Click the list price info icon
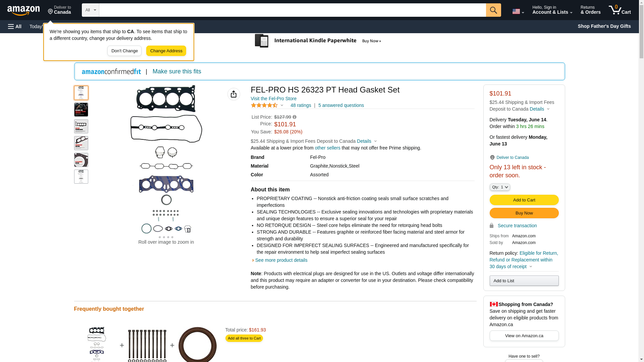644x362 pixels. coord(294,117)
